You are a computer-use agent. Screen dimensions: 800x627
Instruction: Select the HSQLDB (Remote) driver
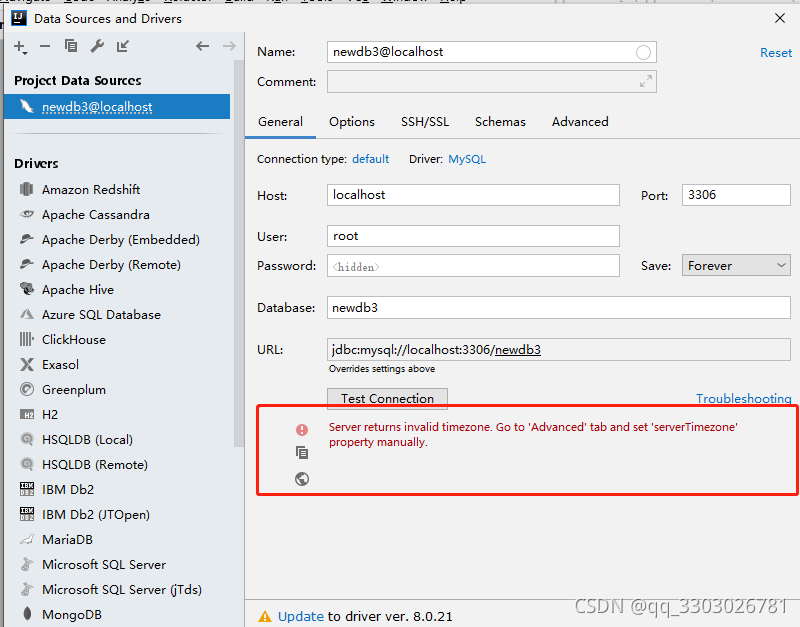point(95,464)
